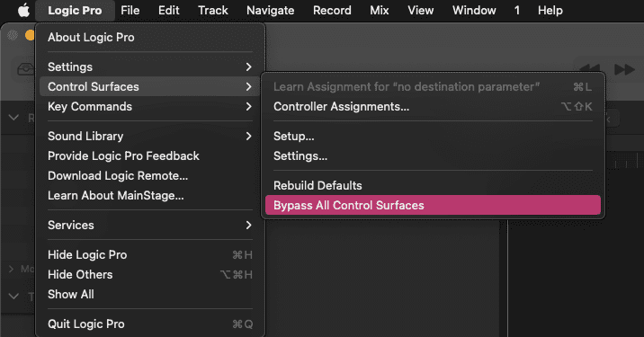Select Provide Logic Pro Feedback
Image resolution: width=644 pixels, height=337 pixels.
(x=150, y=155)
